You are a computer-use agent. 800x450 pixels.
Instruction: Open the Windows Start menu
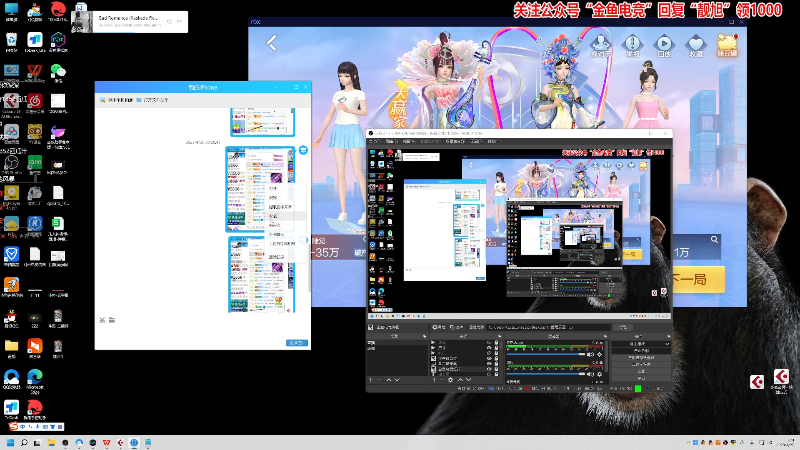tap(10, 443)
